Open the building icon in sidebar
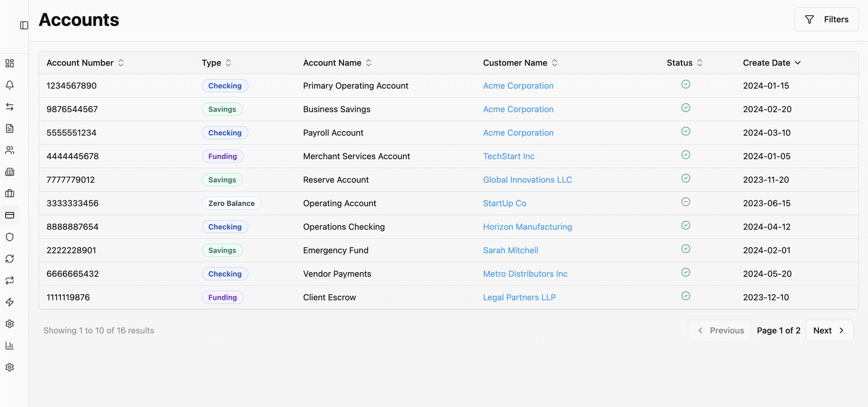The width and height of the screenshot is (868, 407). pos(10,172)
